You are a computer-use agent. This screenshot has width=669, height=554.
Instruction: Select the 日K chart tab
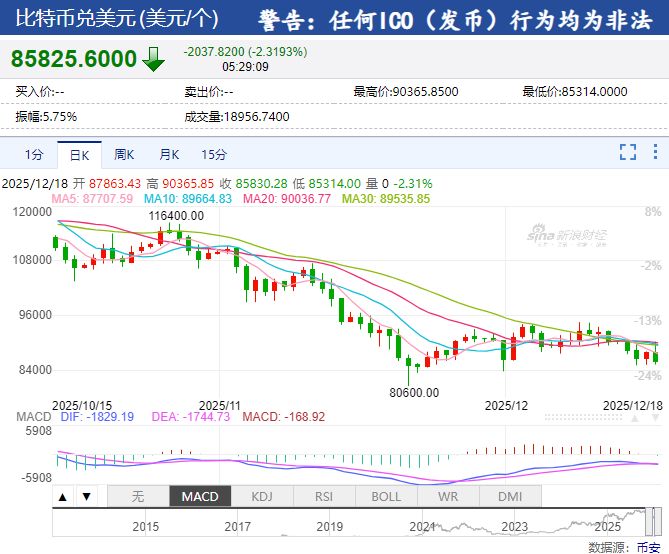[x=79, y=154]
